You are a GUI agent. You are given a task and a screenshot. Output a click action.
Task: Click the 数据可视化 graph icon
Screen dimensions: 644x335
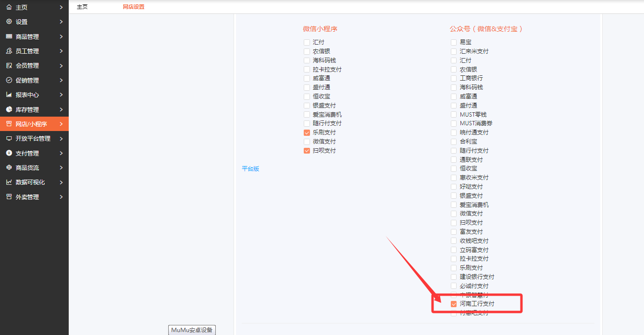[x=9, y=182]
